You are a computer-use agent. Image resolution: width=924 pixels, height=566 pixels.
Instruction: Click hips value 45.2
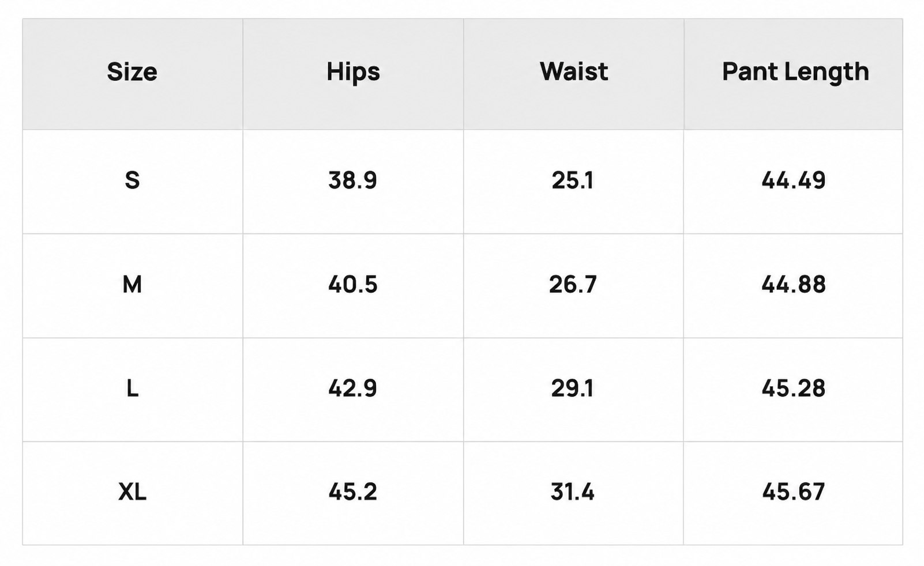[352, 492]
